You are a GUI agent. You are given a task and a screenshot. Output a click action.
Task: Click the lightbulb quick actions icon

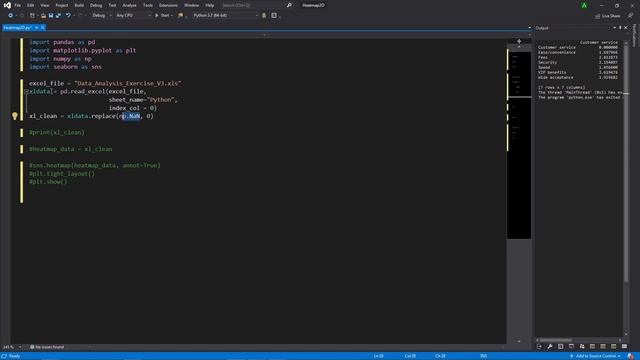pos(15,116)
